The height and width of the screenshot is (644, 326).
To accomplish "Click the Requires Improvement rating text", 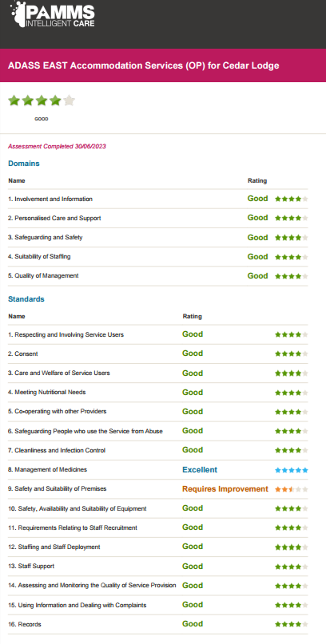I will pos(225,488).
